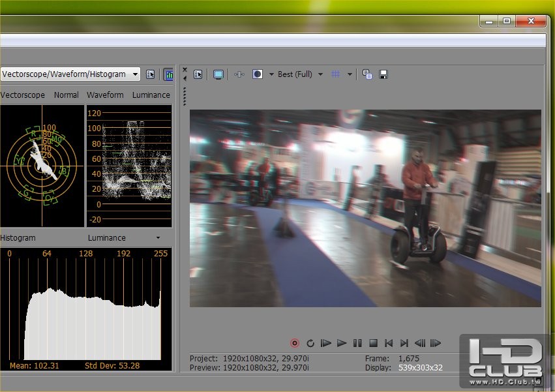
Task: Click the Segway rider video preview
Action: tap(365, 208)
